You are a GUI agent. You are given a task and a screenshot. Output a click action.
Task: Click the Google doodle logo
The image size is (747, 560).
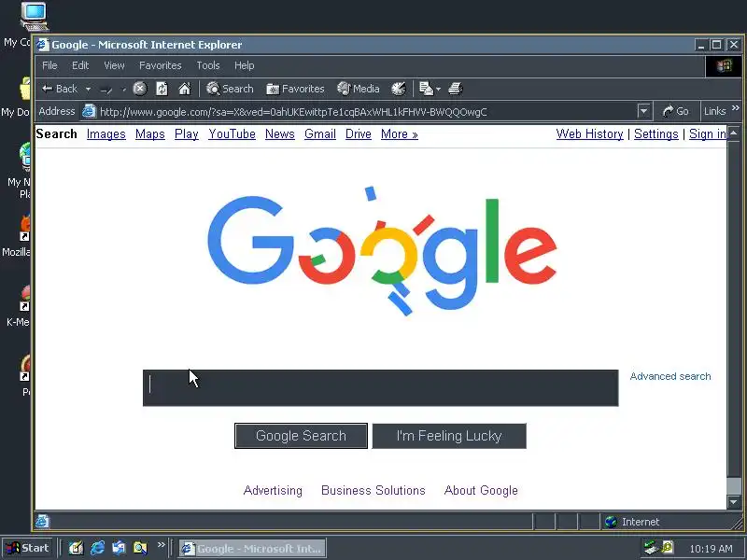click(x=382, y=251)
